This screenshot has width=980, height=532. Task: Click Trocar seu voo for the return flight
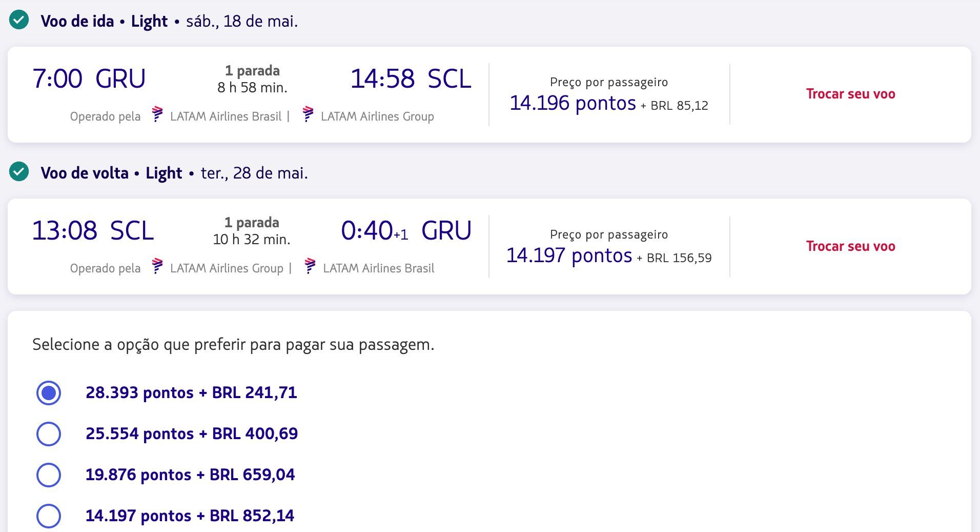[850, 246]
